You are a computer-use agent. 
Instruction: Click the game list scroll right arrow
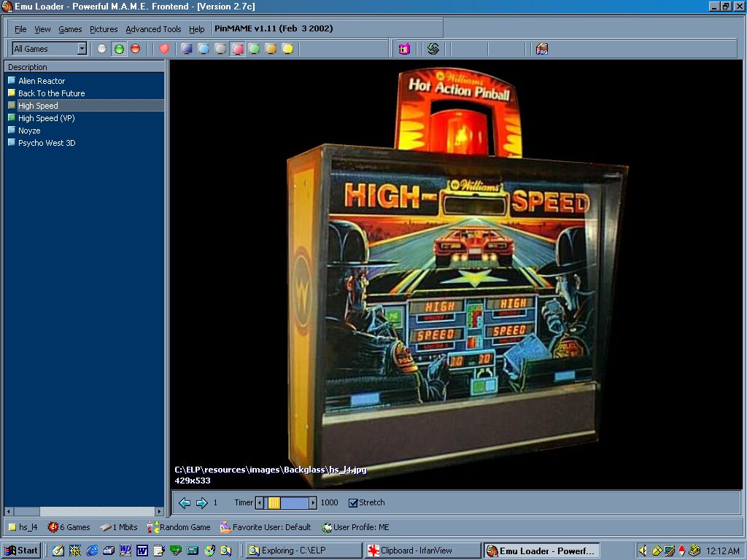click(x=160, y=511)
